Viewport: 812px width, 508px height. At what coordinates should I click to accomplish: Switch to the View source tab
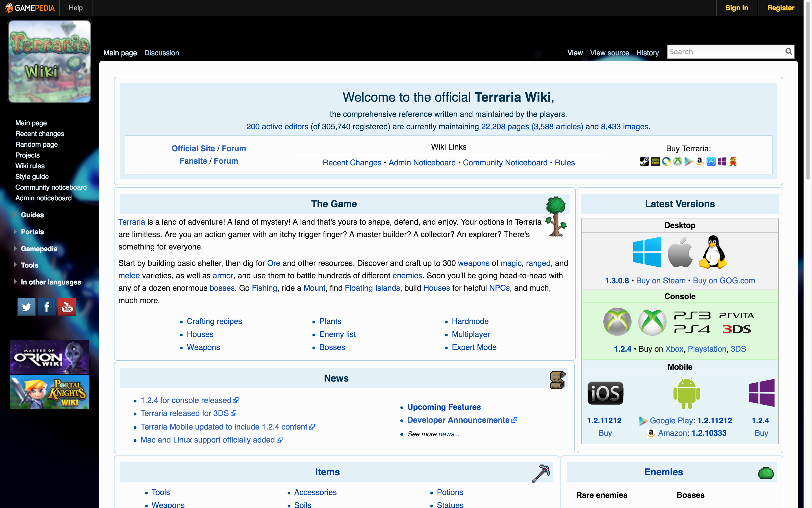(x=609, y=53)
